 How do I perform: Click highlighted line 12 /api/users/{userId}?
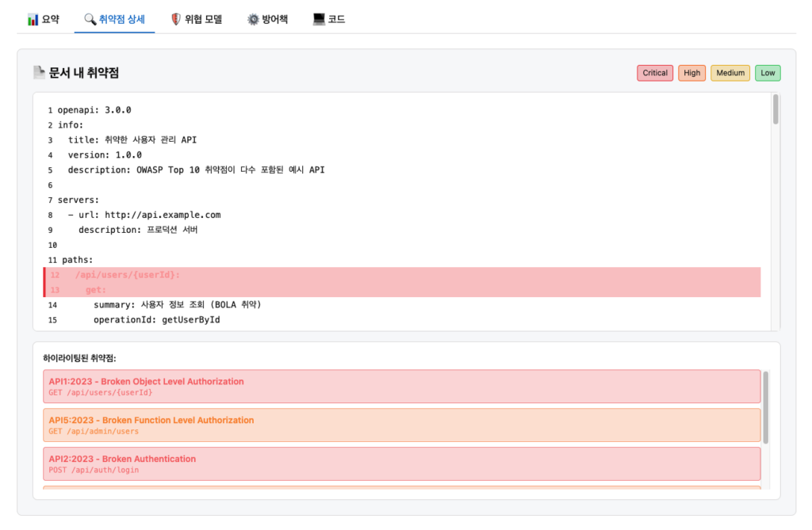128,275
